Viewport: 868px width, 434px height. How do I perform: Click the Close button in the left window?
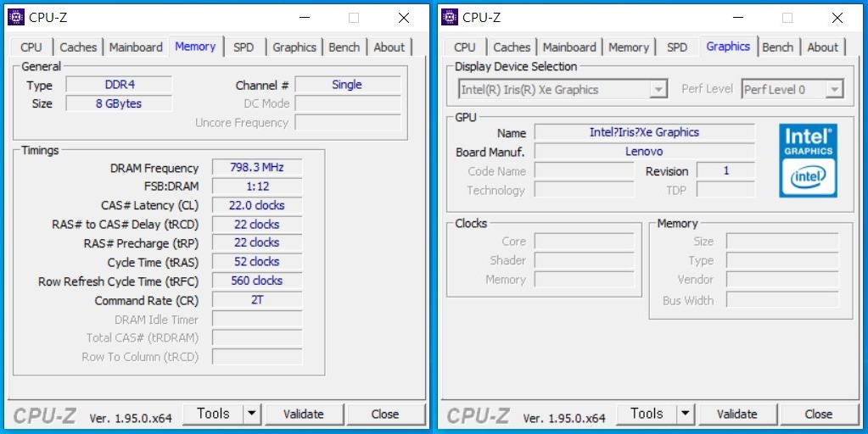pyautogui.click(x=385, y=415)
